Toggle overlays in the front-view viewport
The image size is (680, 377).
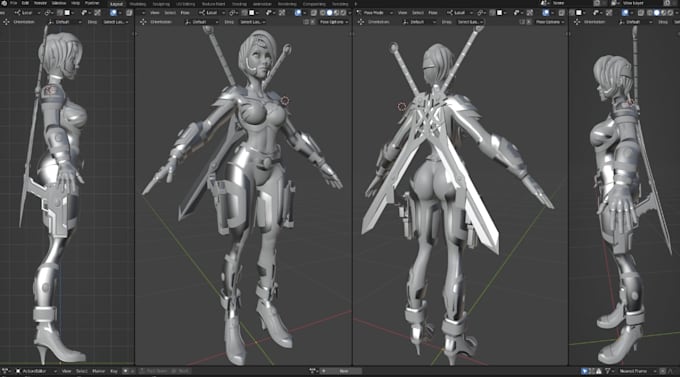[x=298, y=13]
